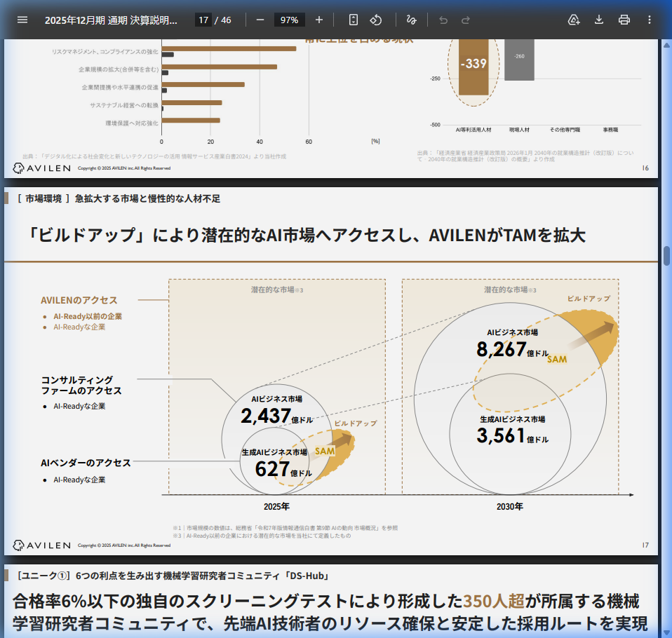Click the 2025年 label on the timeline axis
This screenshot has width=672, height=638.
(x=276, y=505)
